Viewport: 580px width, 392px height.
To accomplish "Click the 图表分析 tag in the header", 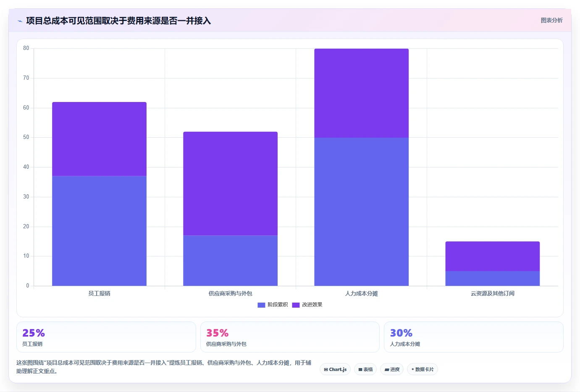I will tap(551, 20).
